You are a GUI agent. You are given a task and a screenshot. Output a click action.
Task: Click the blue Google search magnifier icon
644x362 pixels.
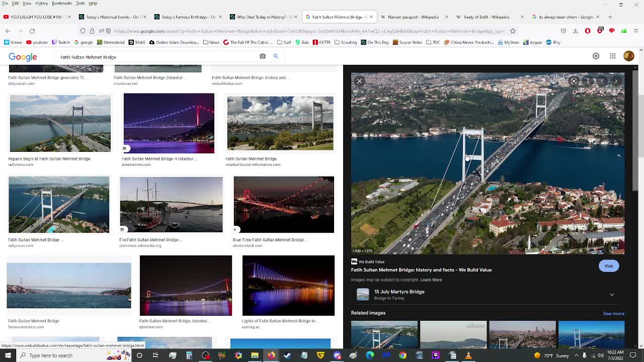tap(276, 56)
